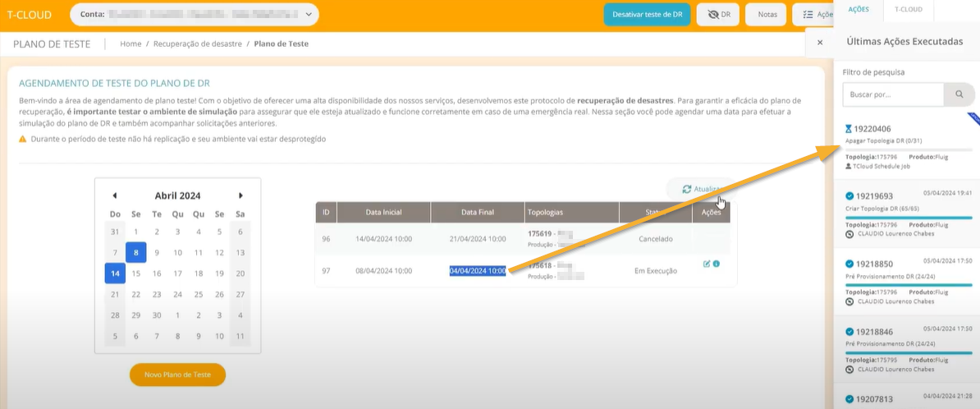Click Recuperação de desastre breadcrumb link
Screen dimensions: 980x409
(198, 44)
